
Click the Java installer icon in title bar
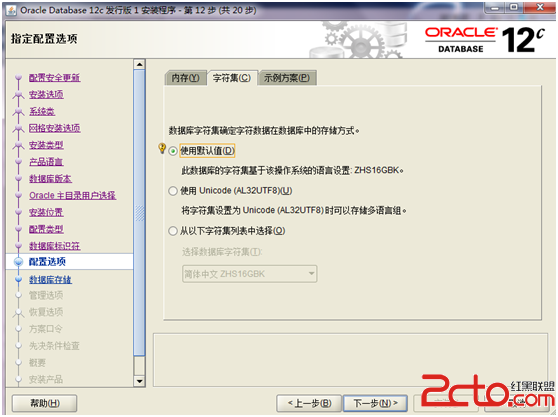[11, 10]
